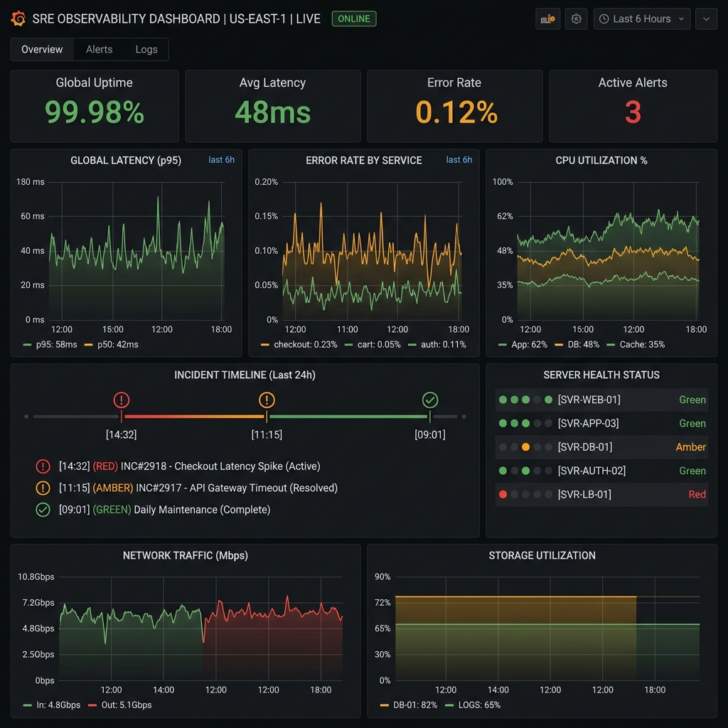Click the Error Rate 0.12% value
This screenshot has width=728, height=728.
click(x=456, y=112)
